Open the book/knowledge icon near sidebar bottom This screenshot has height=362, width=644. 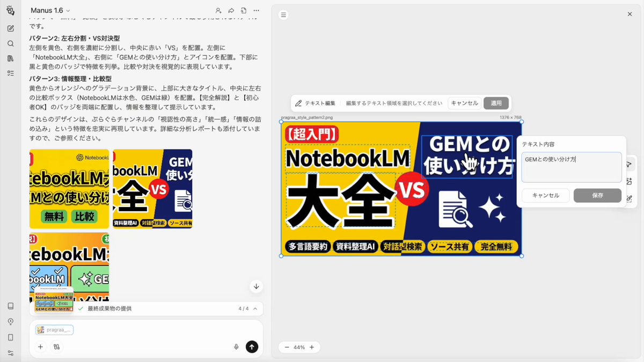coord(10,306)
